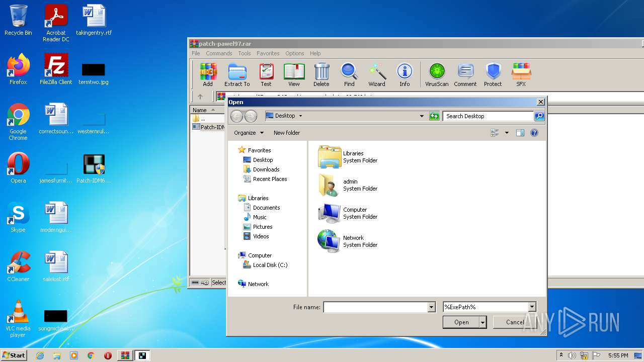Viewport: 644px width, 362px height.
Task: Select Music under Libraries
Action: click(x=255, y=217)
